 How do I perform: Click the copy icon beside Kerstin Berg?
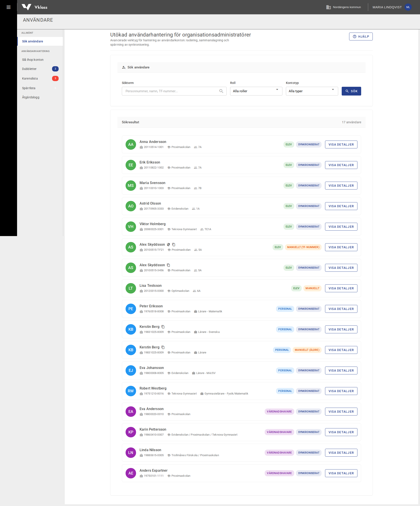click(163, 327)
